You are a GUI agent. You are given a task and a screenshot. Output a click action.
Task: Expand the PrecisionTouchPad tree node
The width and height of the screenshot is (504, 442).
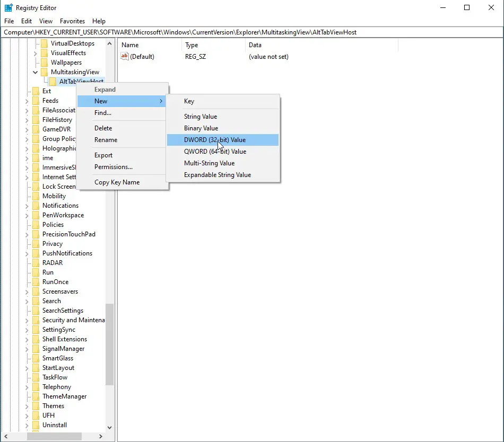27,235
